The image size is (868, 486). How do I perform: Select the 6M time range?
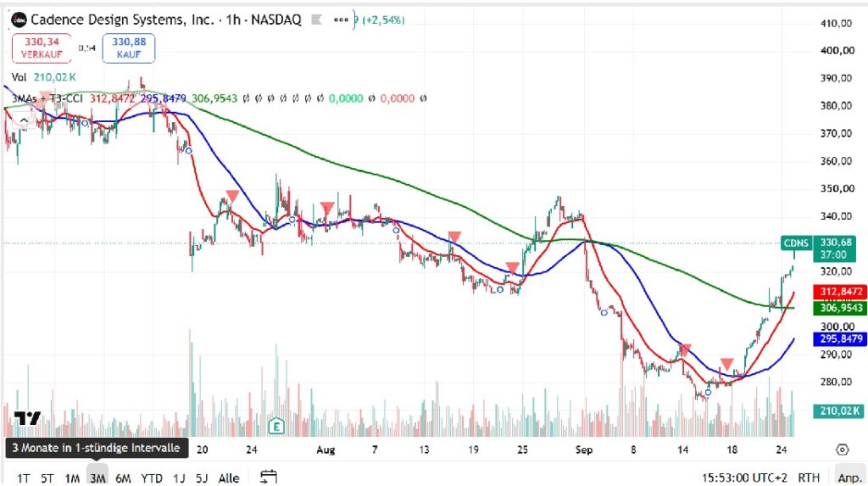(x=123, y=478)
